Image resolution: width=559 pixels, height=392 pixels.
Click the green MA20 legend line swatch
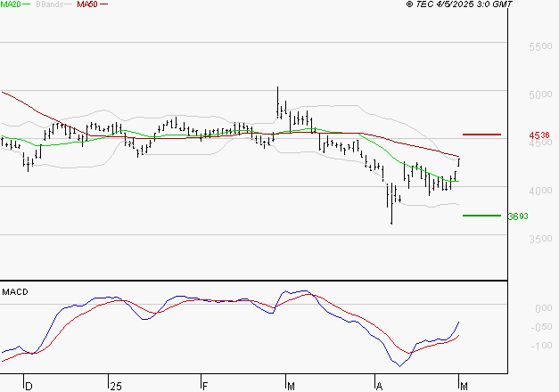click(29, 5)
